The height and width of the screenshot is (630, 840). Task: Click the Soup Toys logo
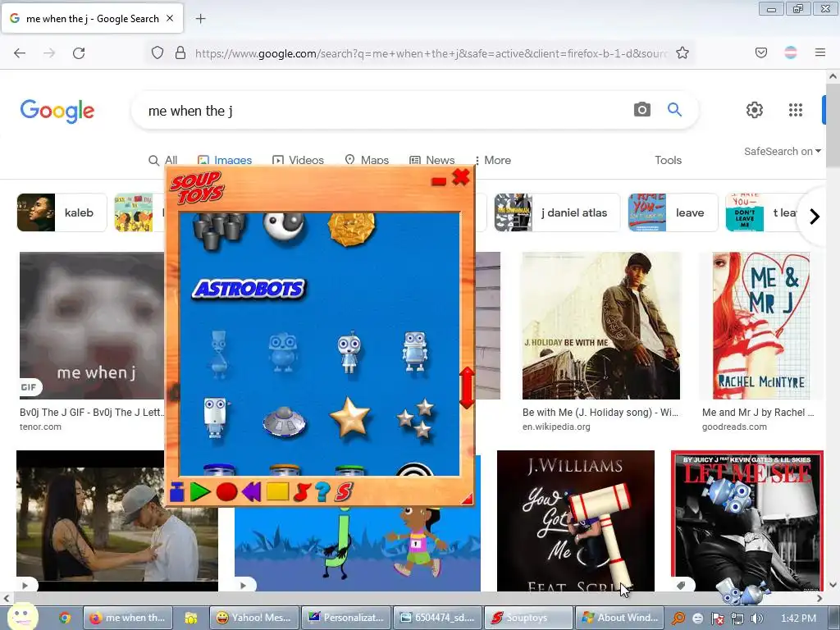pyautogui.click(x=197, y=188)
